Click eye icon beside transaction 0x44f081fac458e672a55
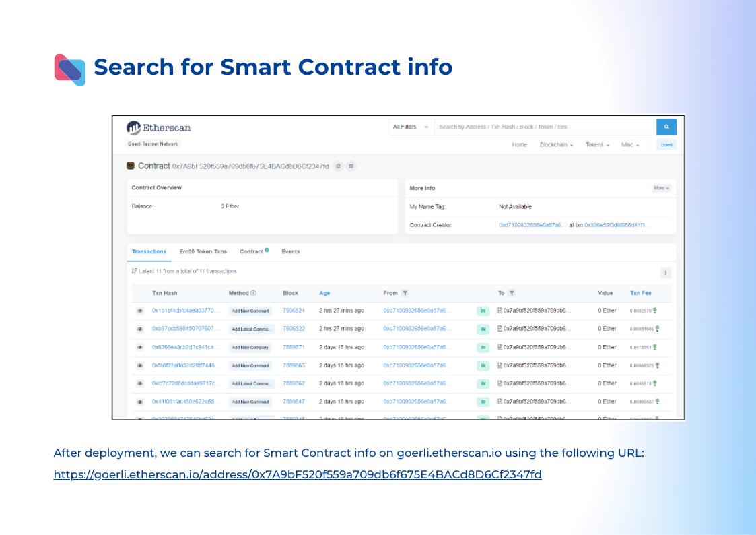The height and width of the screenshot is (535, 756). (140, 402)
